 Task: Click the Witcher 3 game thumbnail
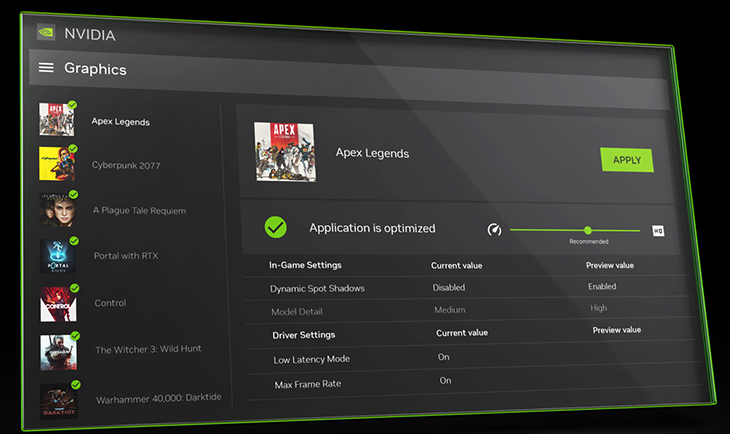coord(59,353)
